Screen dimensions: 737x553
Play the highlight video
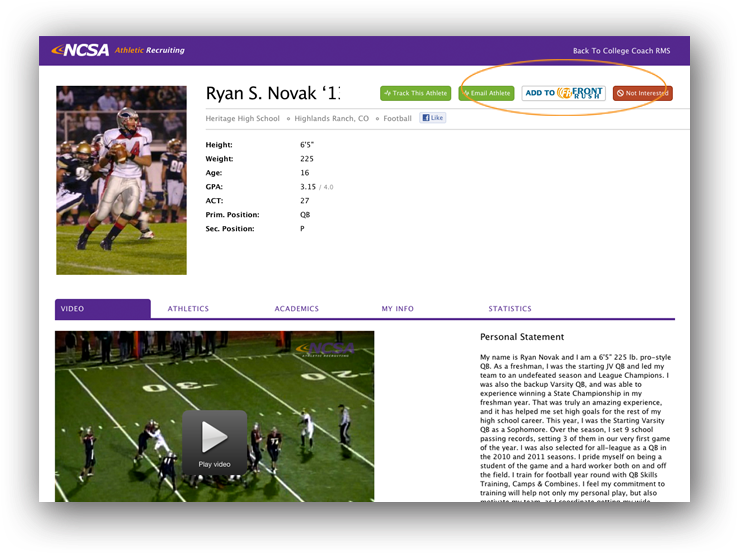coord(214,442)
